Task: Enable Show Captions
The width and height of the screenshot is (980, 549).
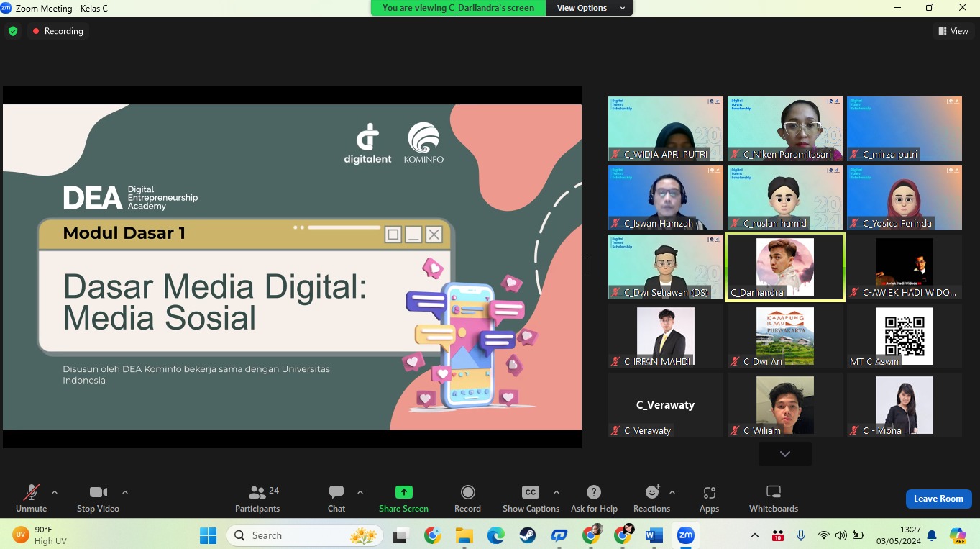Action: 530,497
